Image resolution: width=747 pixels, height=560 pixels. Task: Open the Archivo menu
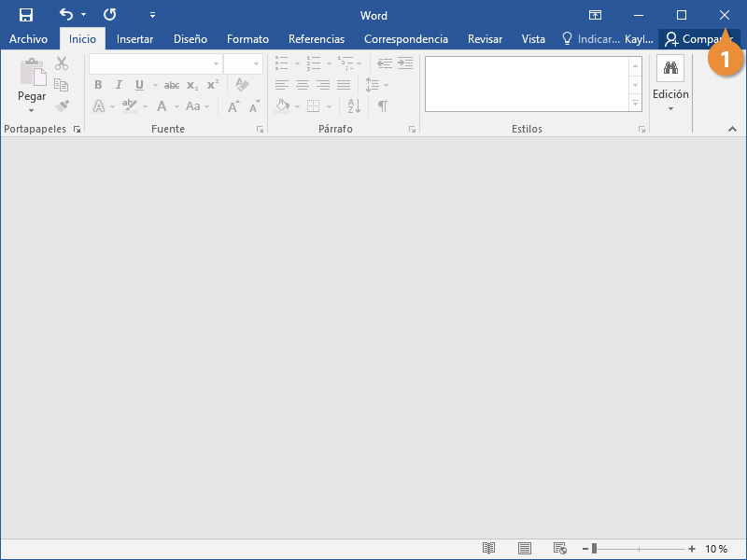pos(28,39)
